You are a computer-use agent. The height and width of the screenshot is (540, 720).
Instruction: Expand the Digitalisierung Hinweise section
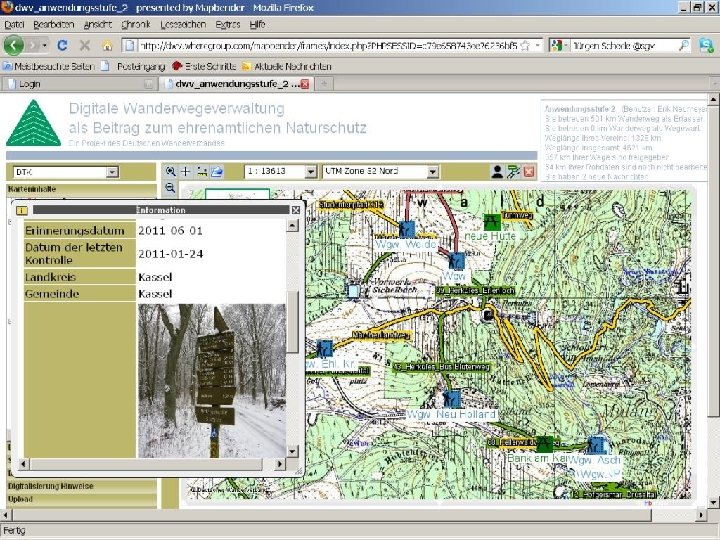click(81, 486)
